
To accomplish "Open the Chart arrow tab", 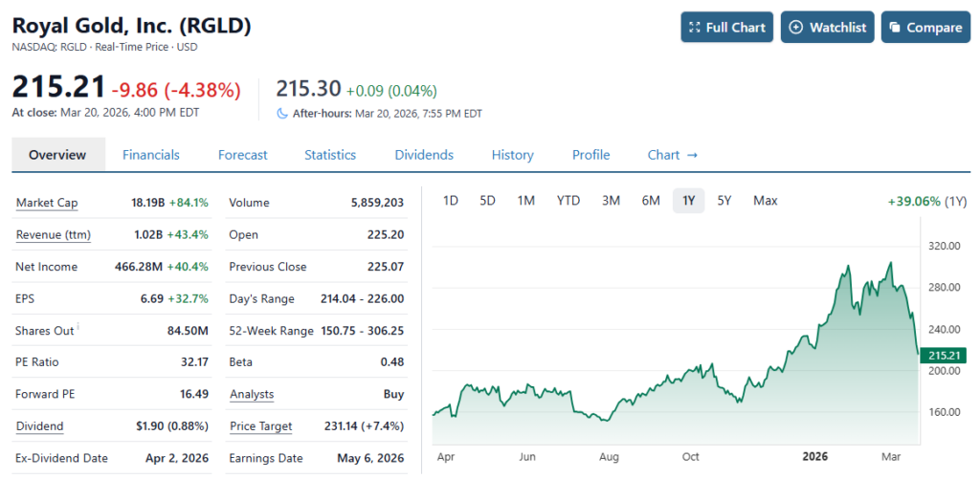I will [x=672, y=155].
